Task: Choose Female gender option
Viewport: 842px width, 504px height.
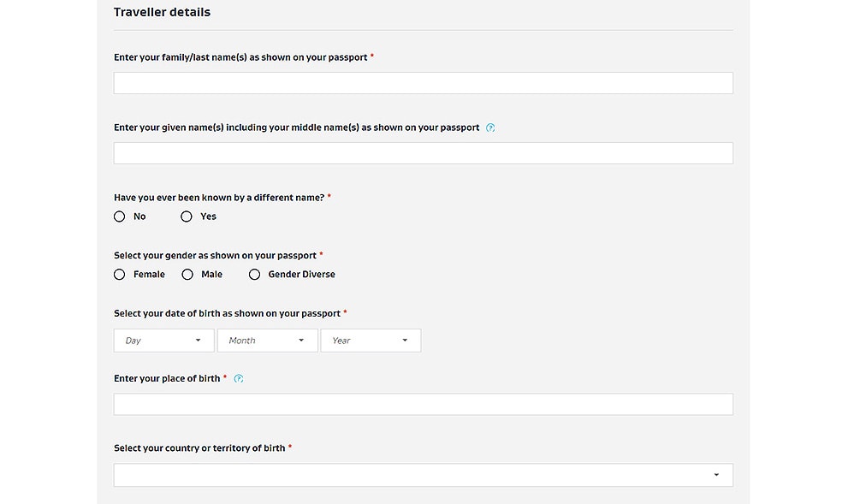Action: (x=119, y=275)
